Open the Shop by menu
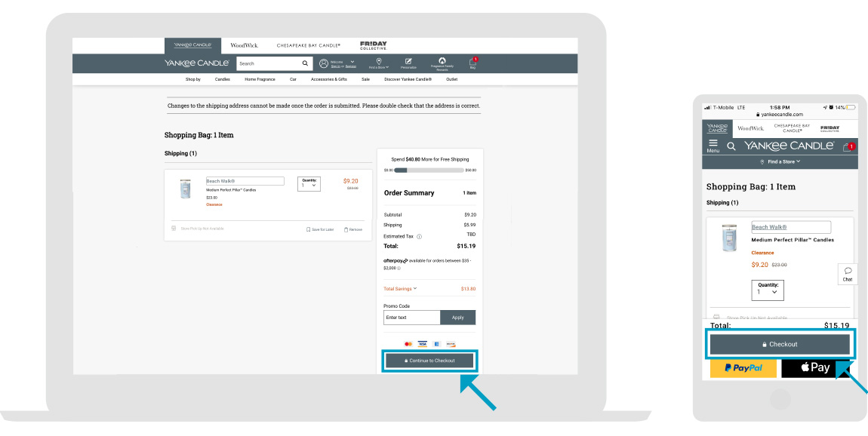 click(x=193, y=79)
